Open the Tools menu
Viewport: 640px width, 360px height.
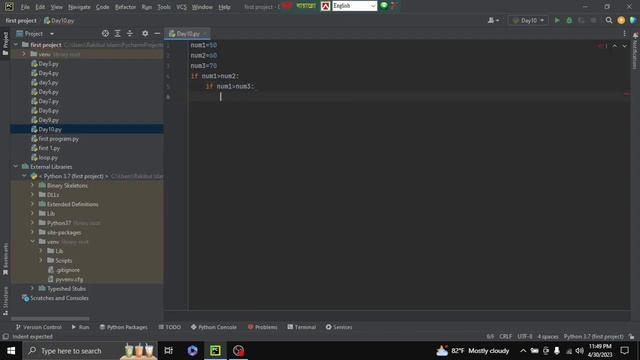tap(164, 7)
